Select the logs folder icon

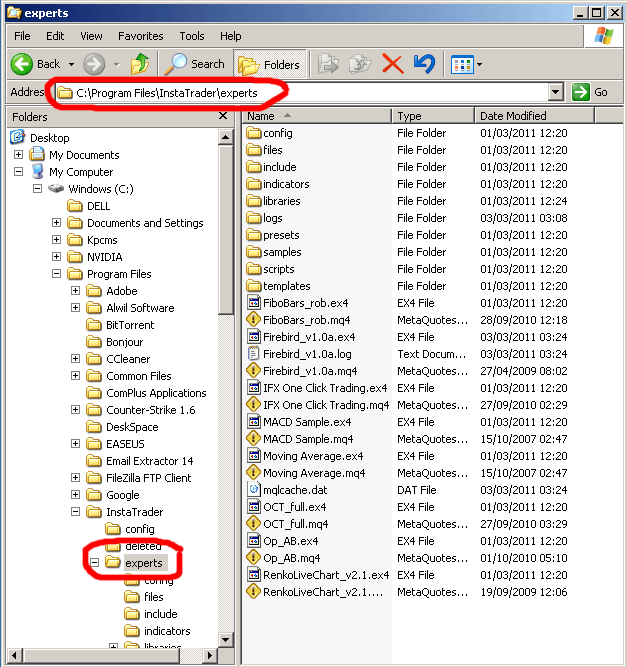coord(254,218)
